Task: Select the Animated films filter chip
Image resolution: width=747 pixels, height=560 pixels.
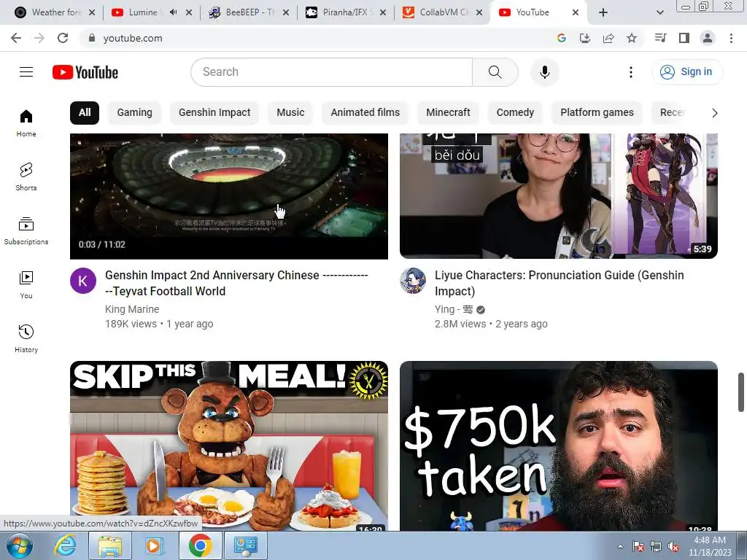Action: pos(365,113)
